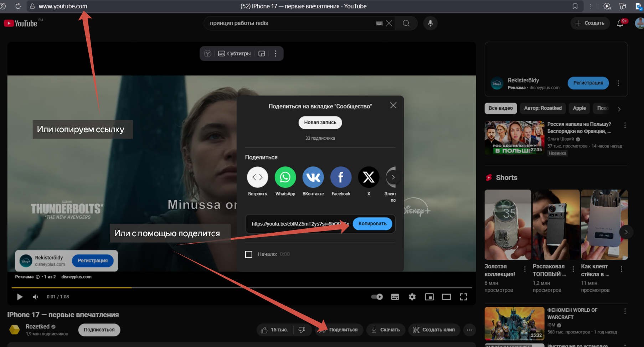Image resolution: width=644 pixels, height=347 pixels.
Task: Open the on-screen keyboard icon in search box
Action: click(x=379, y=23)
